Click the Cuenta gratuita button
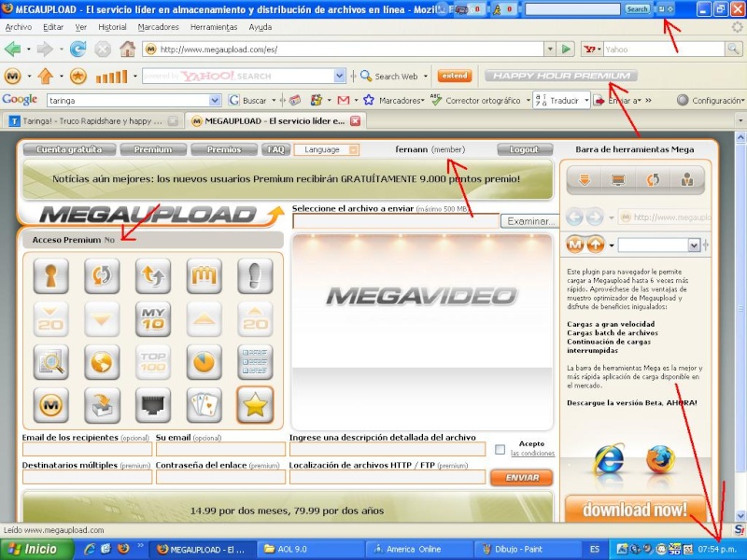The height and width of the screenshot is (560, 747). [69, 149]
